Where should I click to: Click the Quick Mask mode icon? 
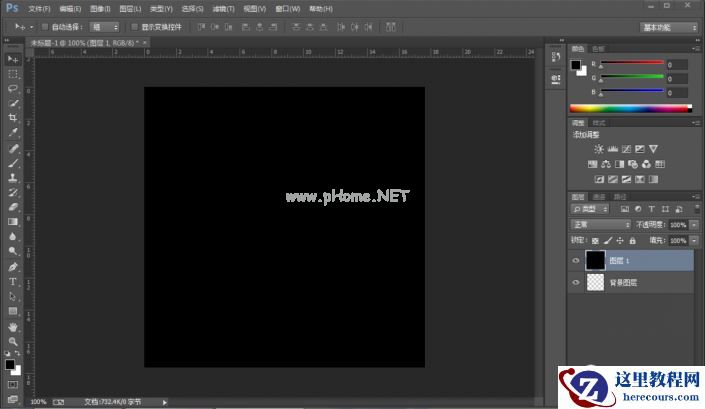(x=13, y=385)
